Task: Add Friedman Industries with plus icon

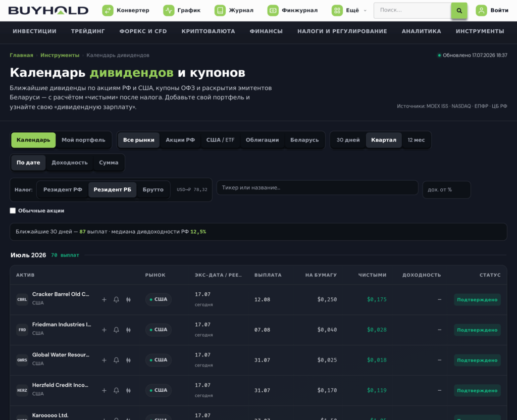Action: click(104, 330)
